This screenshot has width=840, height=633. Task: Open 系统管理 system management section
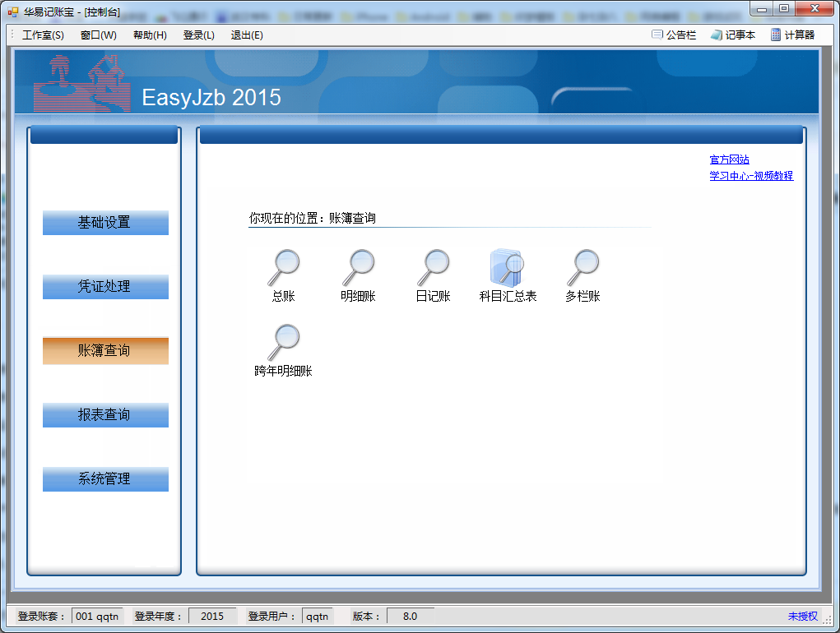coord(105,479)
